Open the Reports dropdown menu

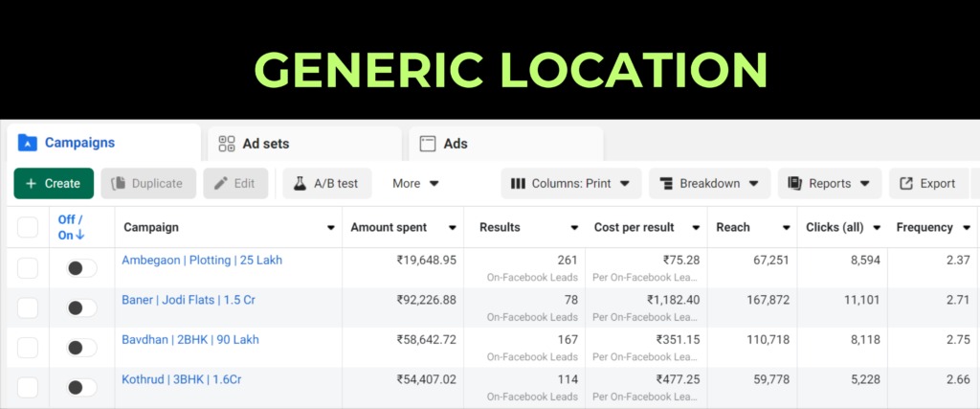(x=829, y=184)
